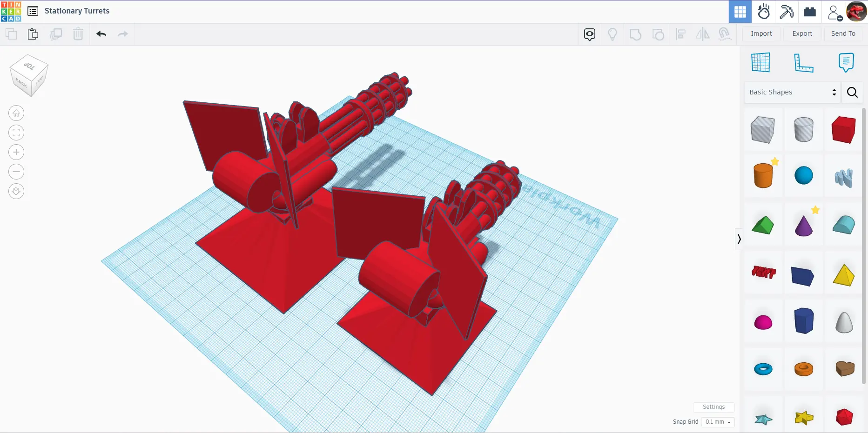Switch to Blocks editor
The height and width of the screenshot is (433, 868).
pyautogui.click(x=786, y=12)
